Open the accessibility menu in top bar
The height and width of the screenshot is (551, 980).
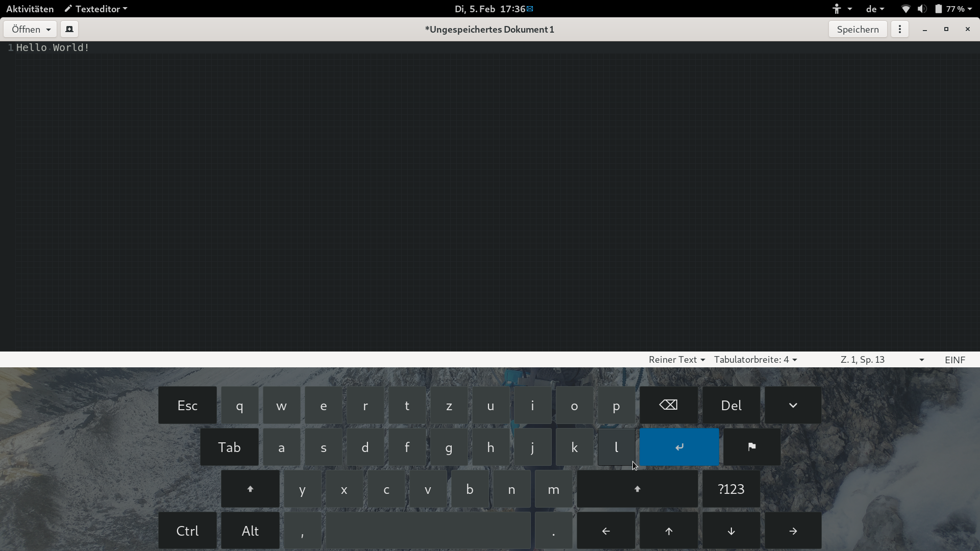click(841, 9)
